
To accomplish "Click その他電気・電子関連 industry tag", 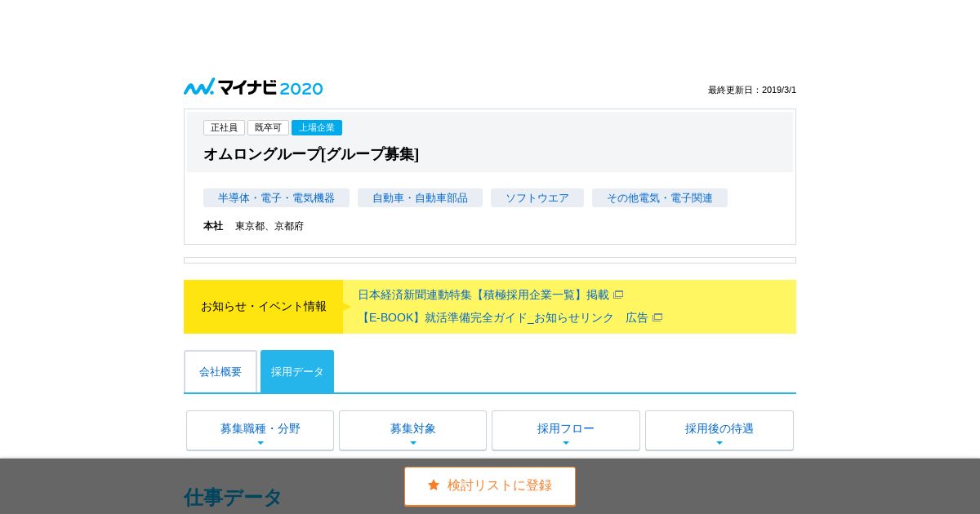I will [660, 197].
